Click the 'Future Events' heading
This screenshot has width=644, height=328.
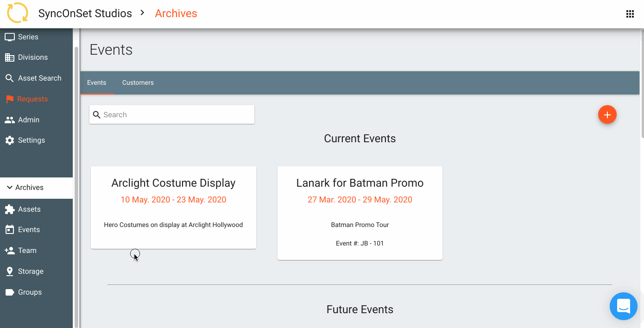(360, 309)
